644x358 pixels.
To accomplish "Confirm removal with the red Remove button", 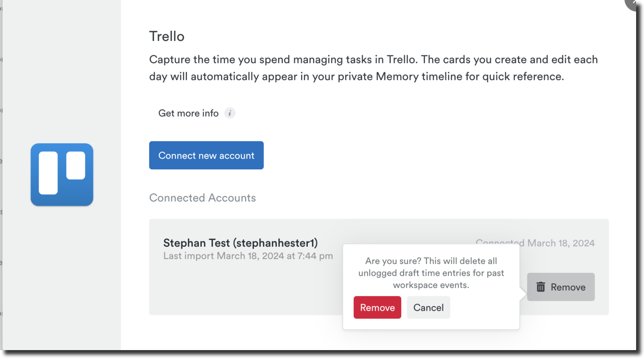I will (378, 307).
